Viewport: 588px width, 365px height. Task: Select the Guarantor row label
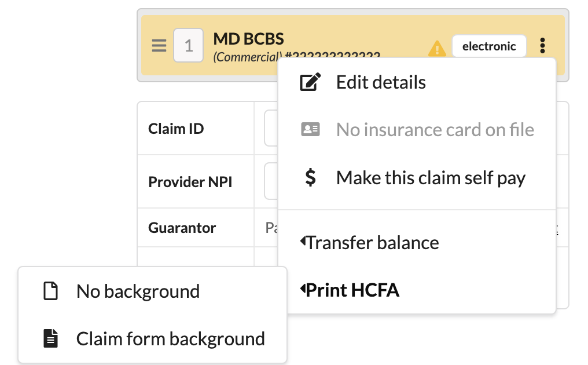(x=182, y=228)
